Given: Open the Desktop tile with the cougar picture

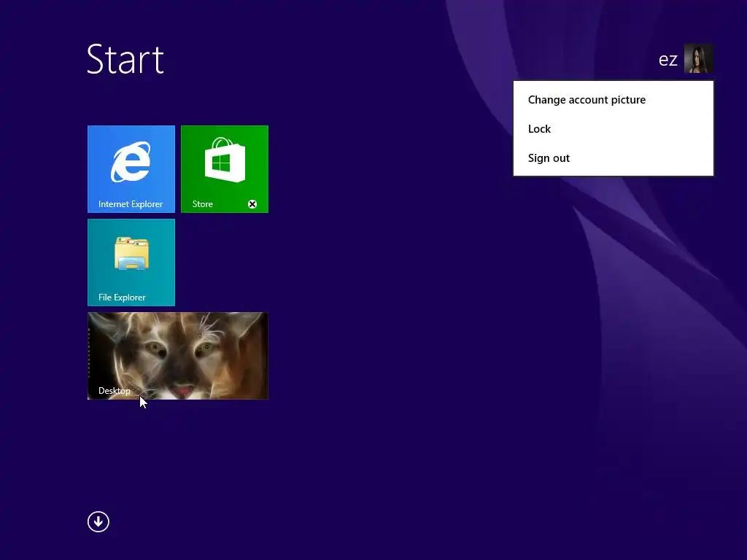Looking at the screenshot, I should click(178, 356).
